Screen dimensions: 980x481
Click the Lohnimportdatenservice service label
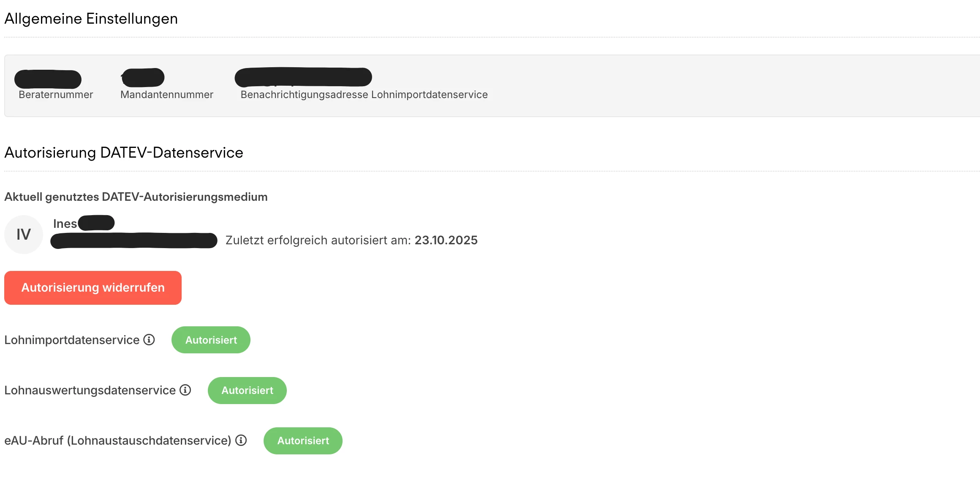(72, 340)
